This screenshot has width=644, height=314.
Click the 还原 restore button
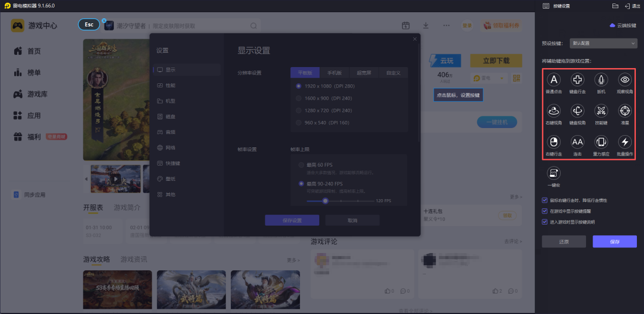564,241
